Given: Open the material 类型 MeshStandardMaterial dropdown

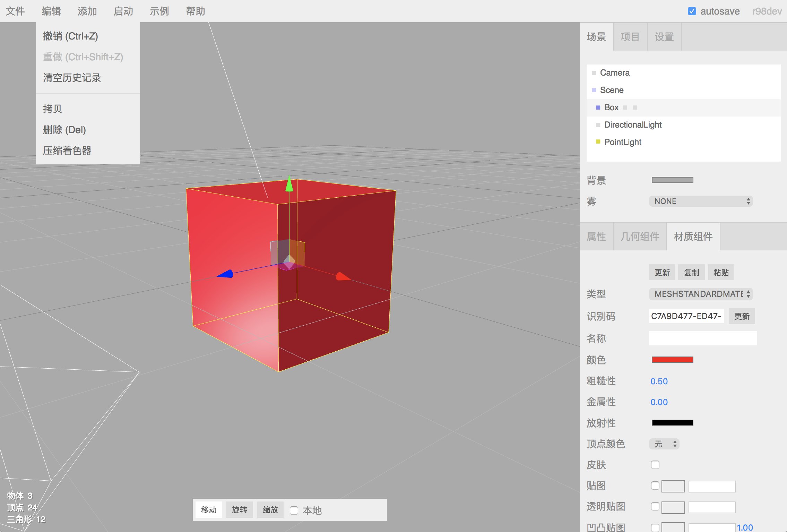Looking at the screenshot, I should [x=701, y=294].
